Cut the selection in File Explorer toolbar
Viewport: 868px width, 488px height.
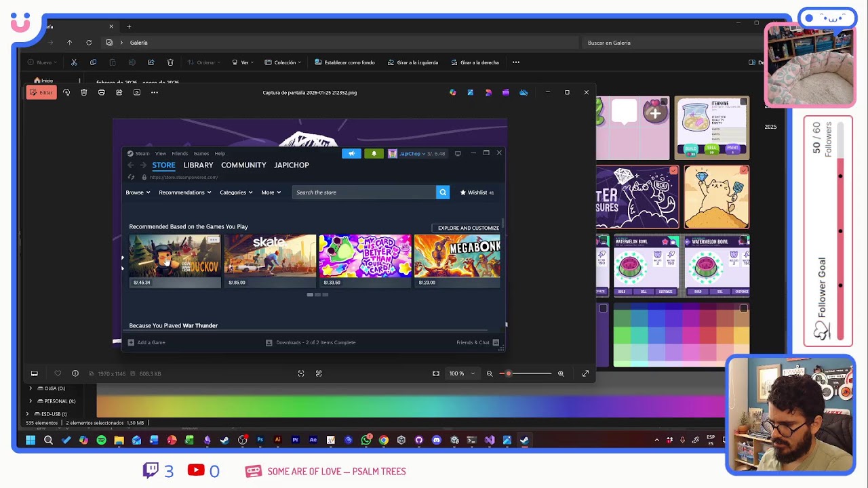[x=74, y=62]
